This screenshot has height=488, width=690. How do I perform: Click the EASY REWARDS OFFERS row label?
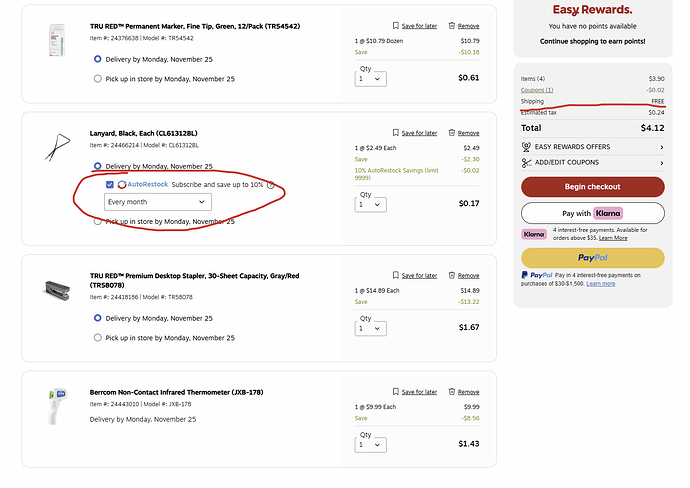(573, 147)
